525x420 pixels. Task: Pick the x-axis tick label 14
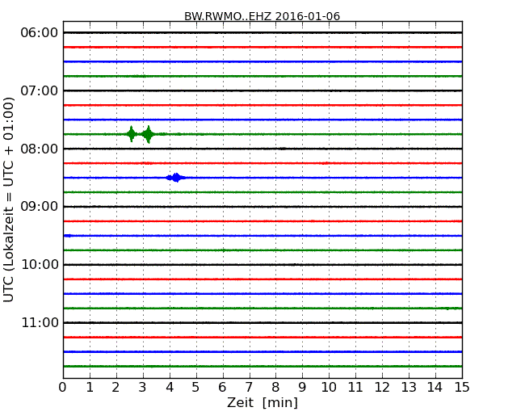[435, 387]
